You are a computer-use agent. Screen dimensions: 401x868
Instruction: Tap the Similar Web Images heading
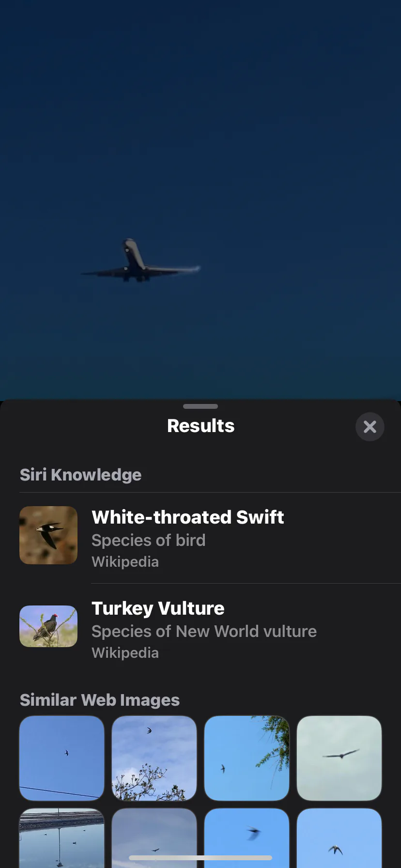(x=100, y=700)
